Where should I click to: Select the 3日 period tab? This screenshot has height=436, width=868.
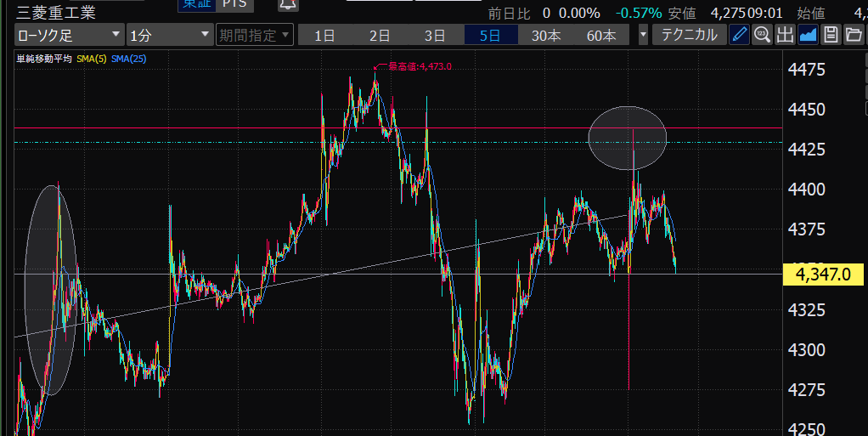(x=434, y=35)
